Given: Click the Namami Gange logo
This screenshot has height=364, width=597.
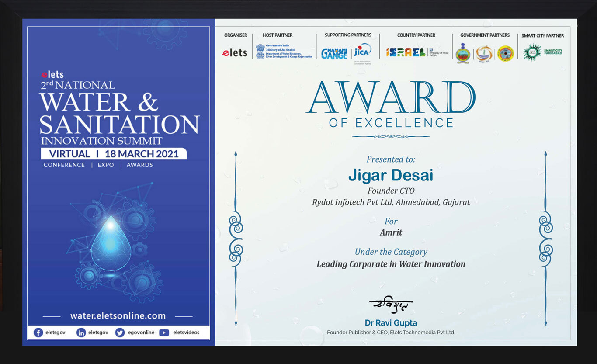Looking at the screenshot, I should click(334, 53).
